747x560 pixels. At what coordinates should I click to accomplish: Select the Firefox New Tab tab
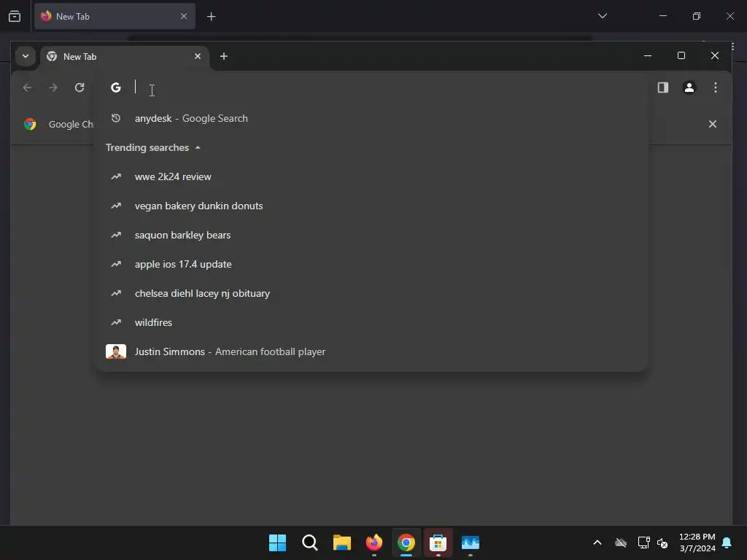pyautogui.click(x=115, y=16)
